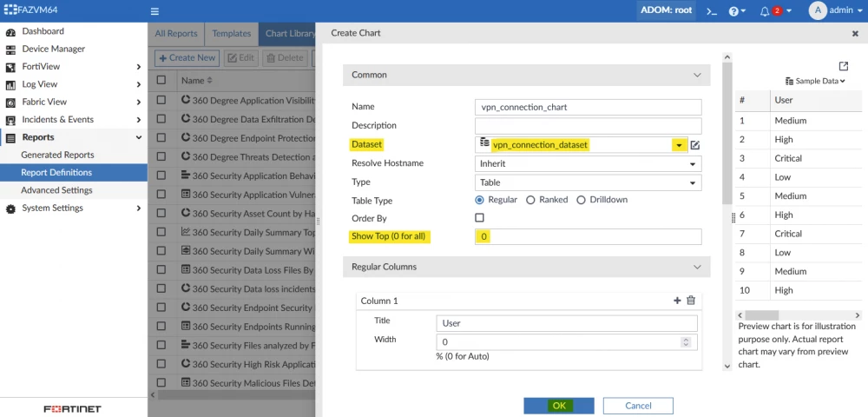Open the Resolve Hostname dropdown

pos(588,164)
